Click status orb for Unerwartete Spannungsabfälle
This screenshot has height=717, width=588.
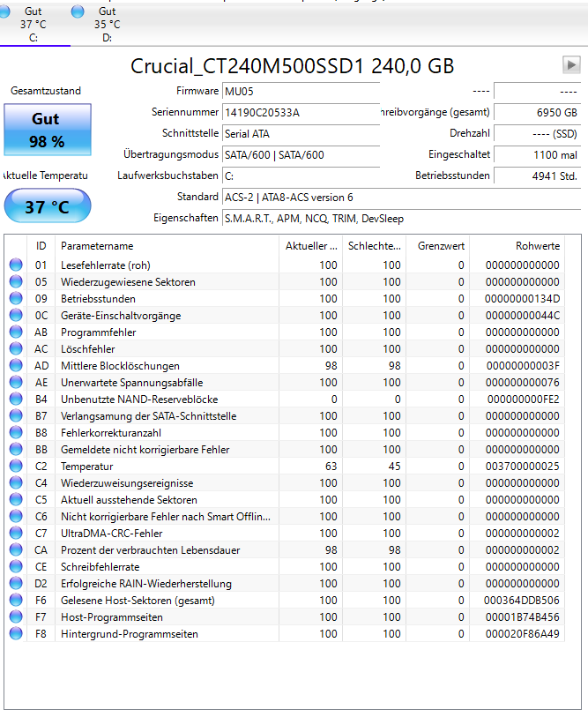[x=16, y=382]
